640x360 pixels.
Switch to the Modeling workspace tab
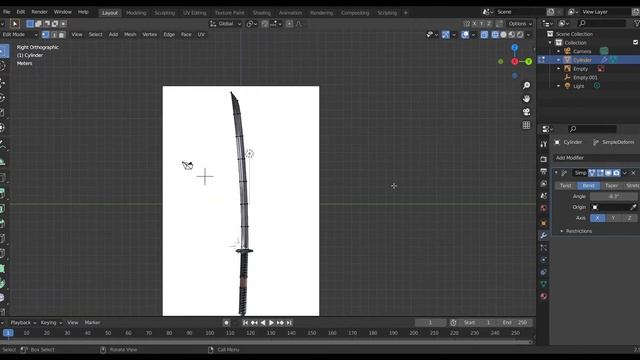click(x=136, y=13)
